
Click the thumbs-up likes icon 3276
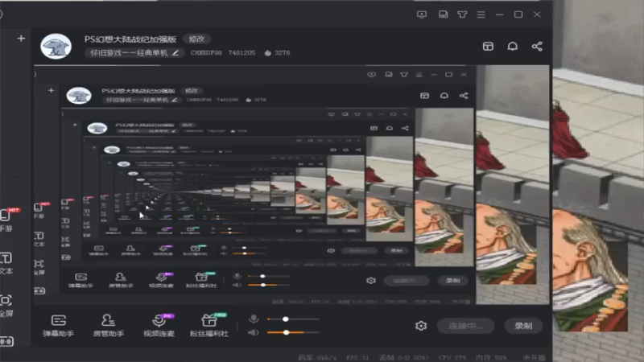[268, 53]
